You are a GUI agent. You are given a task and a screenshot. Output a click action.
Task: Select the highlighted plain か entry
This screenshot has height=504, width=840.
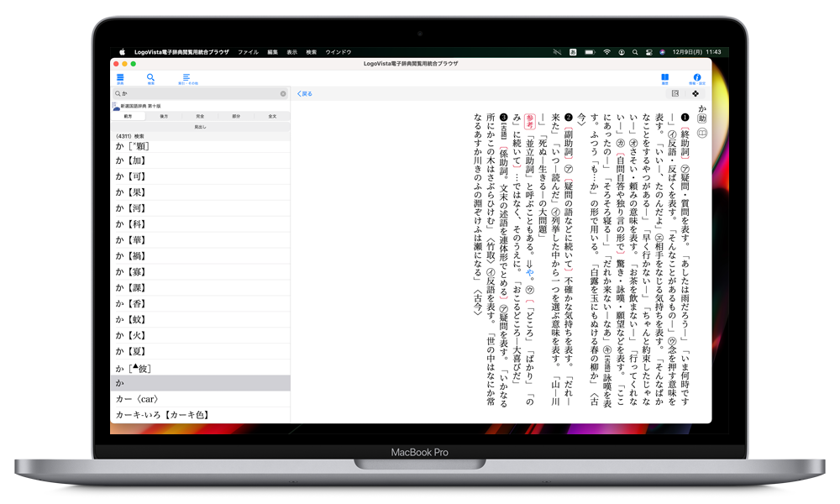[201, 383]
